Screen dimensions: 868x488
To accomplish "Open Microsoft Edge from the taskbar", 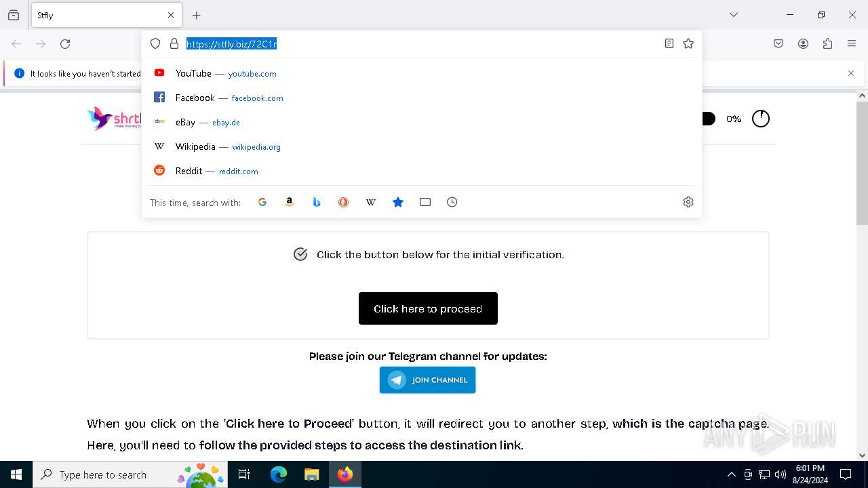I will click(279, 474).
